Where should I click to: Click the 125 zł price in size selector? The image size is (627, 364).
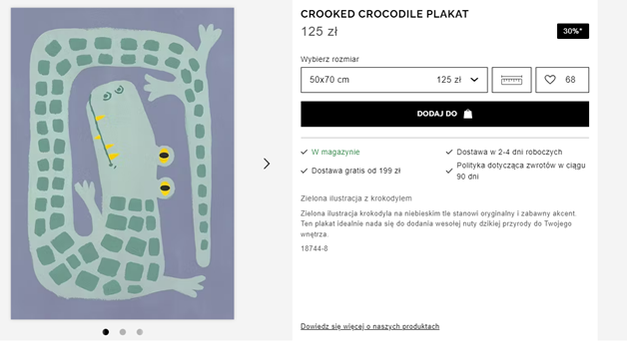448,80
